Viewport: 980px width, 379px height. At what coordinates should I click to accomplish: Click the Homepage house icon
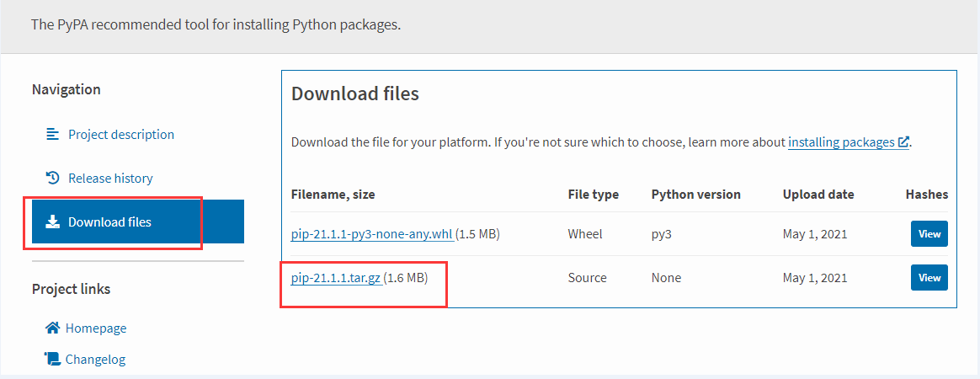[52, 328]
